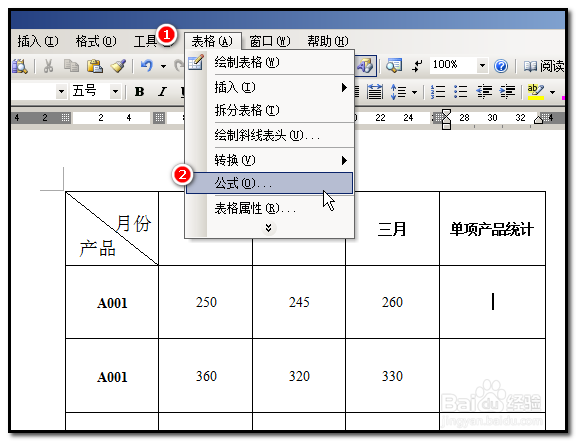The width and height of the screenshot is (576, 441).
Task: Click the Decrease Indent icon
Action: [484, 92]
